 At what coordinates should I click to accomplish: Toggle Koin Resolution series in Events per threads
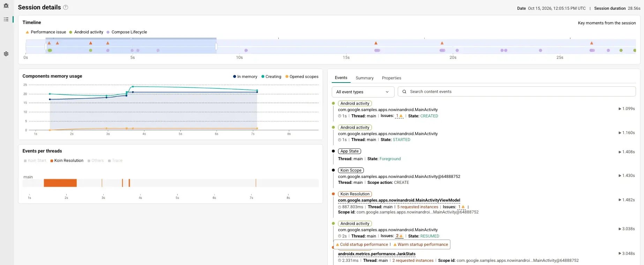pos(67,161)
